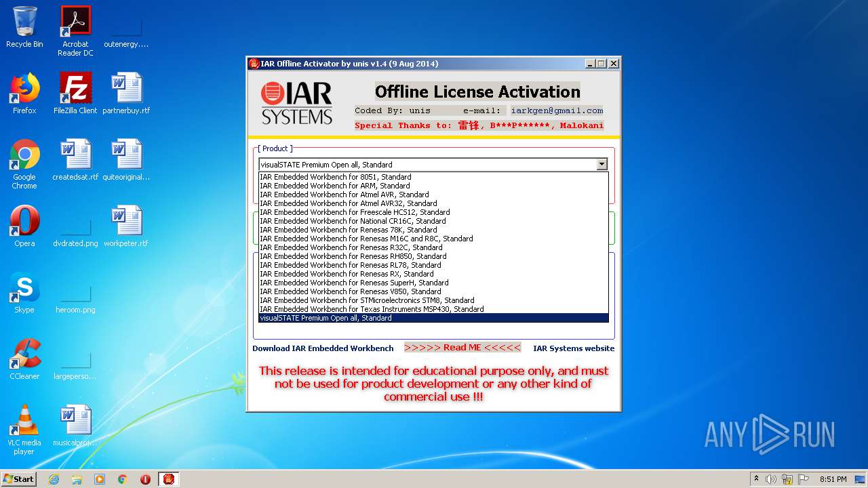868x488 pixels.
Task: Choose Embedded Workbench for Atmel AVR, Standard
Action: pyautogui.click(x=433, y=195)
